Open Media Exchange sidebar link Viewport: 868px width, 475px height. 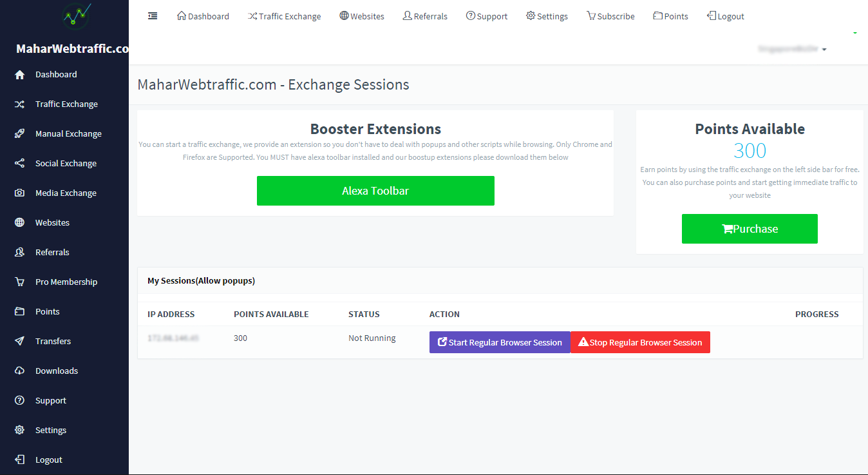pyautogui.click(x=66, y=193)
